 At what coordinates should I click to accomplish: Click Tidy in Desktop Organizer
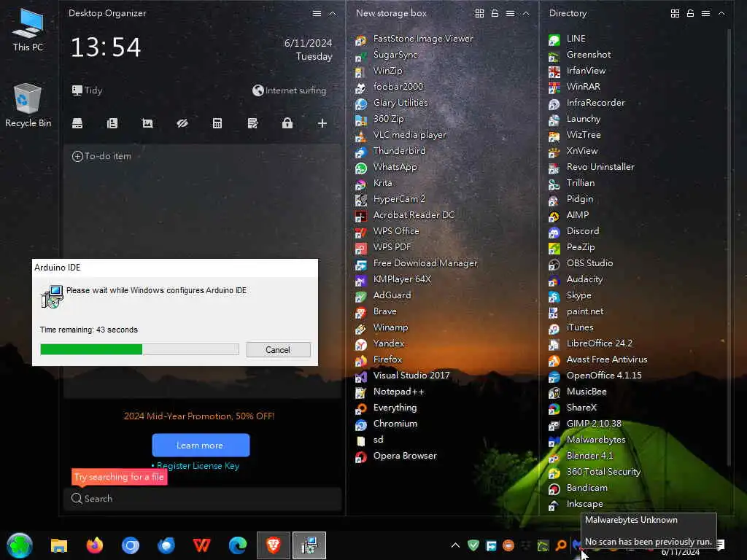click(88, 90)
